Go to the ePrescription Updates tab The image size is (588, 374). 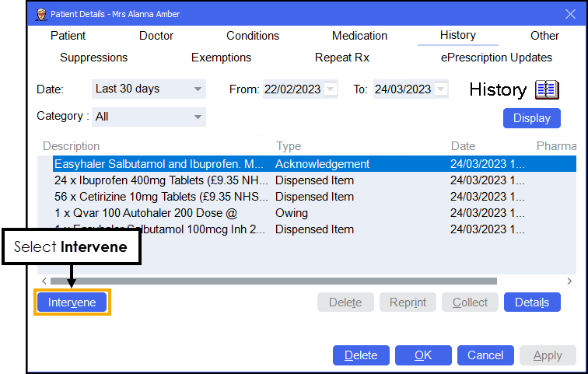coord(496,58)
